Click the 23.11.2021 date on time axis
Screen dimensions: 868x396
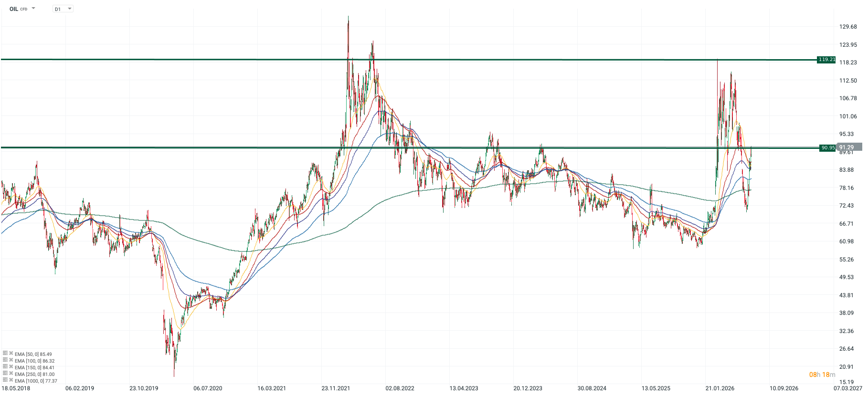coord(336,388)
